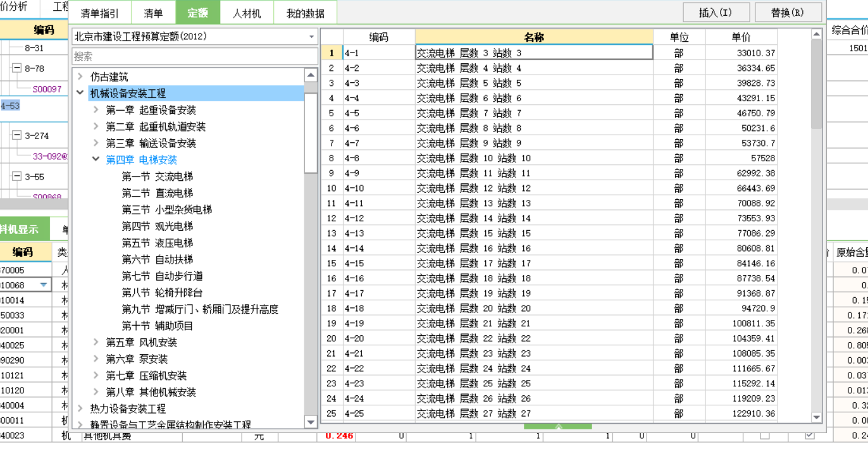Screen dimensions: 868x473
Task: Collapse the panel with the green arrow handle
Action: click(x=557, y=427)
